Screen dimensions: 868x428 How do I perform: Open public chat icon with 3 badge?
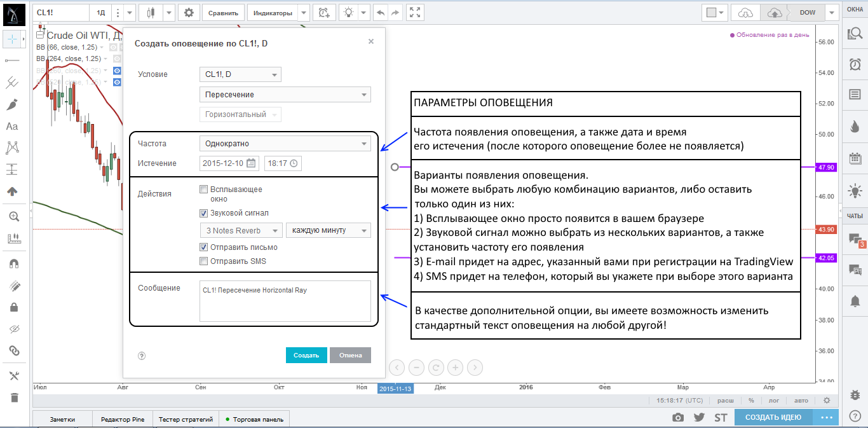[855, 239]
